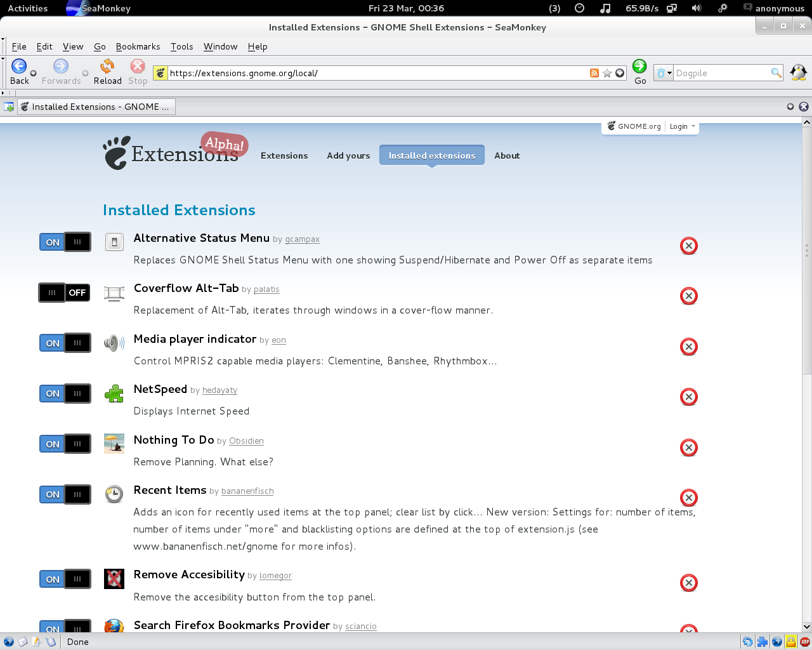This screenshot has width=812, height=650.
Task: Click the blue puzzle-piece status bar icon
Action: [763, 642]
